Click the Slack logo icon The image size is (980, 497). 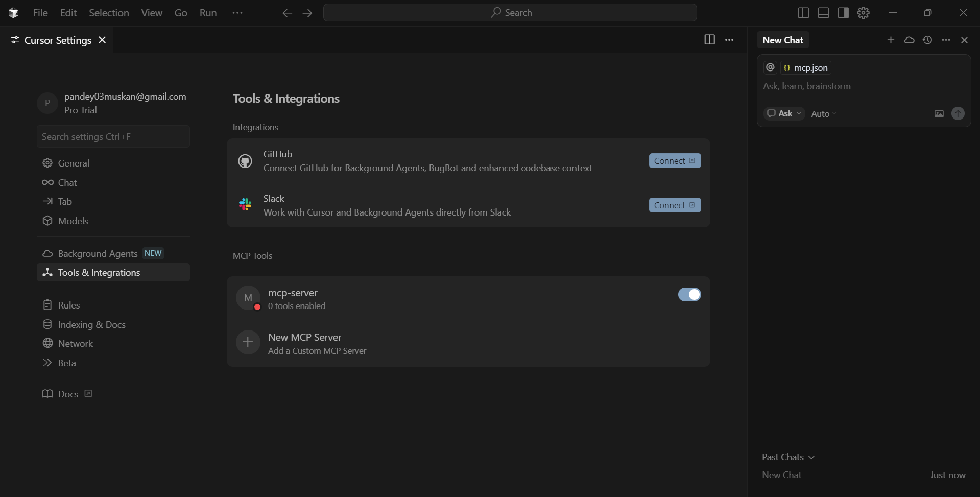tap(245, 205)
